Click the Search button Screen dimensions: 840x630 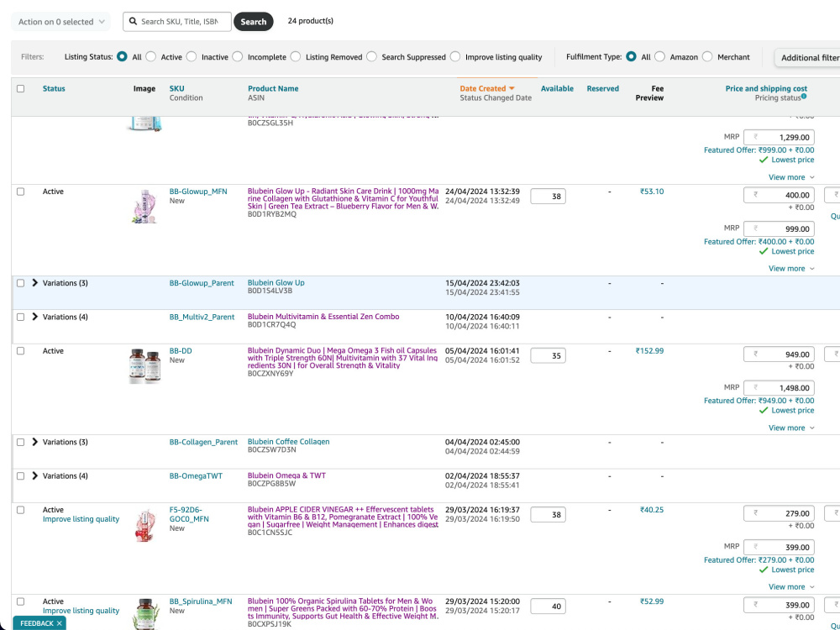point(254,22)
